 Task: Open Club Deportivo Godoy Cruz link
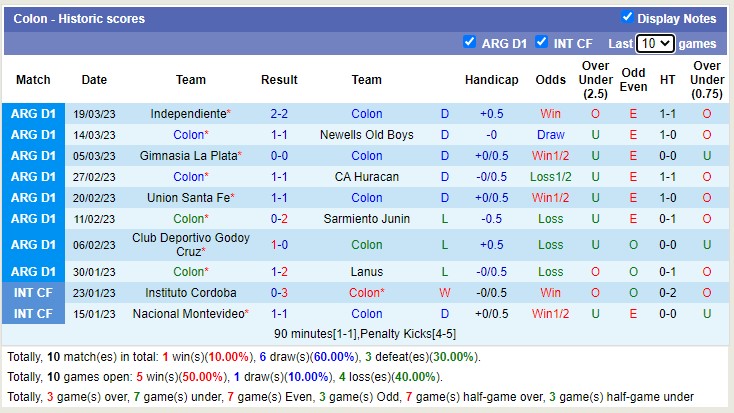point(188,245)
